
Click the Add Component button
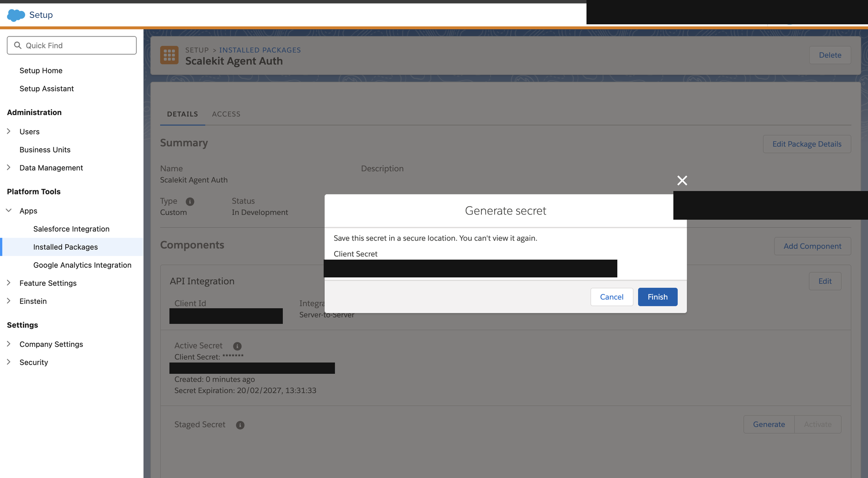[812, 246]
